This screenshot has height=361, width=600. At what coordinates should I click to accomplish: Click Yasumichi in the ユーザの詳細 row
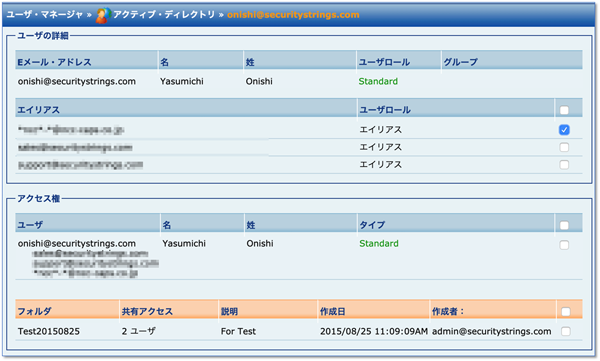tap(182, 81)
